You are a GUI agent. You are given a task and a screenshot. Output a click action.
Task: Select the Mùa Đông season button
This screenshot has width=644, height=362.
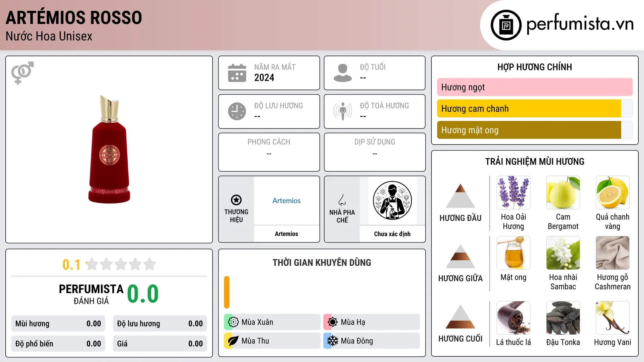372,341
